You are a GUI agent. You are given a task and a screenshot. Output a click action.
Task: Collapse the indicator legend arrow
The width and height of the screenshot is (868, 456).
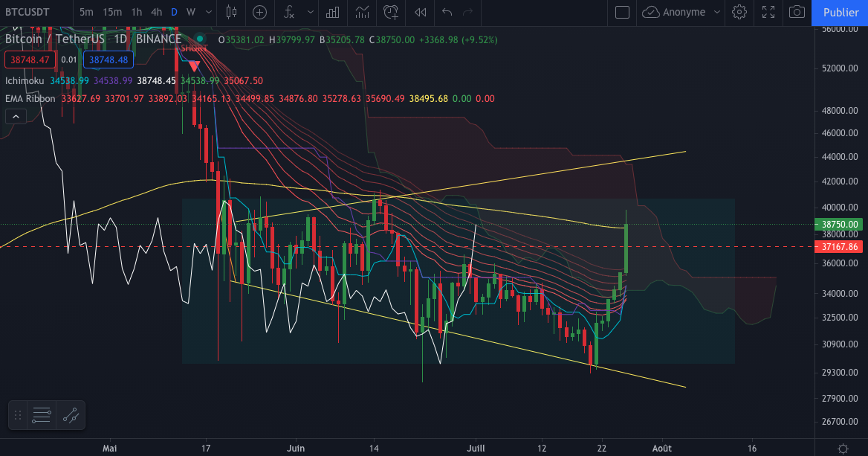pos(16,116)
